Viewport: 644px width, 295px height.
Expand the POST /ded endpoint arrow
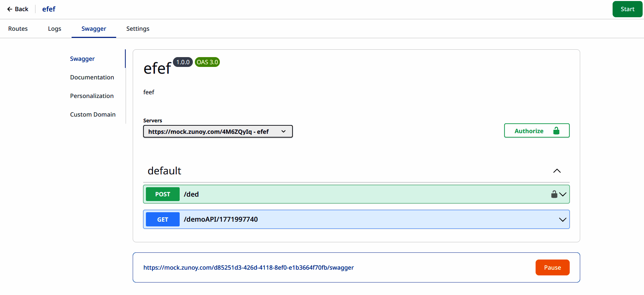pyautogui.click(x=563, y=194)
